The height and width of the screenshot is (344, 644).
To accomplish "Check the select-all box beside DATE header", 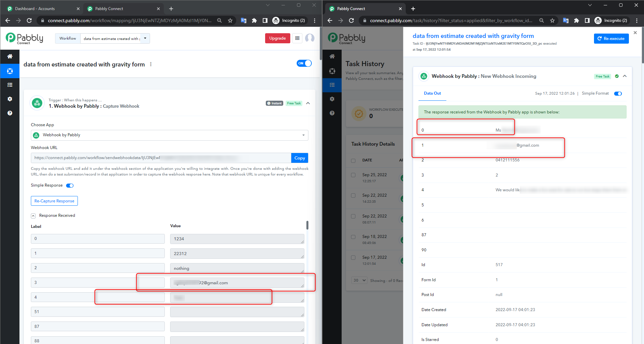I will pyautogui.click(x=353, y=160).
